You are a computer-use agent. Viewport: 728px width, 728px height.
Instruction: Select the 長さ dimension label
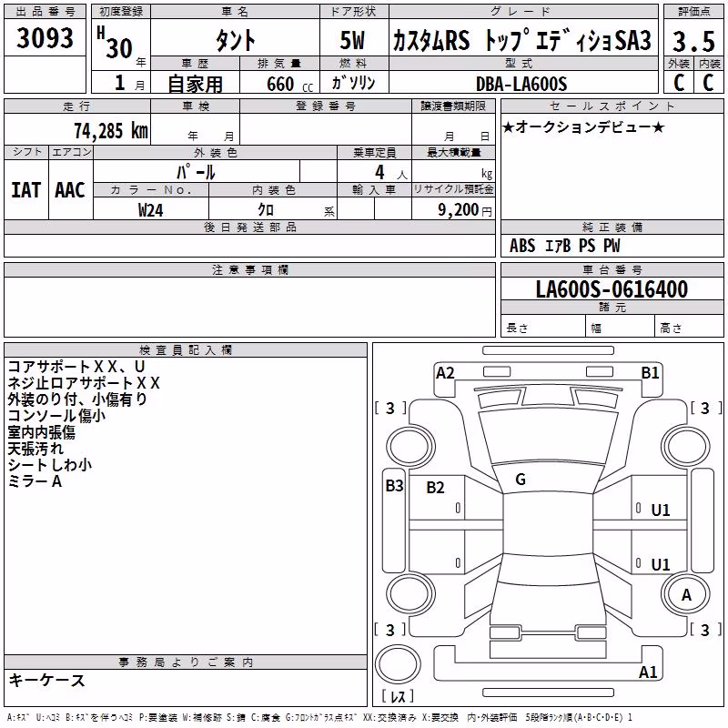pyautogui.click(x=517, y=328)
